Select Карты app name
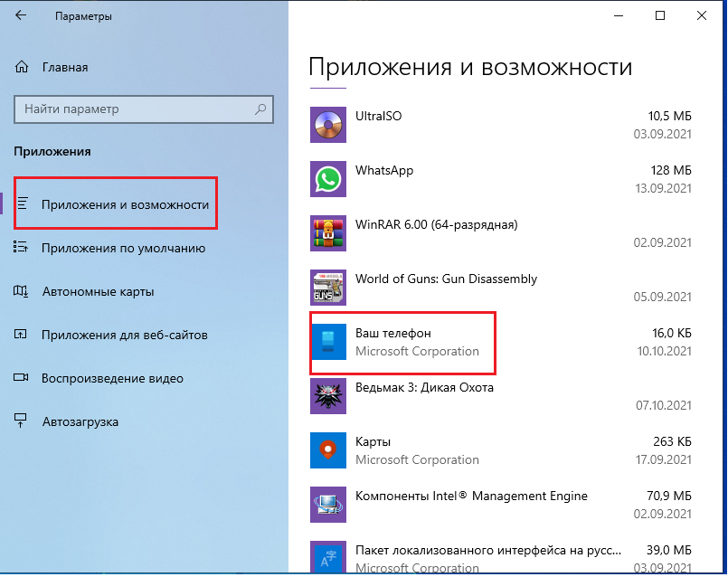This screenshot has height=577, width=728. 373,441
